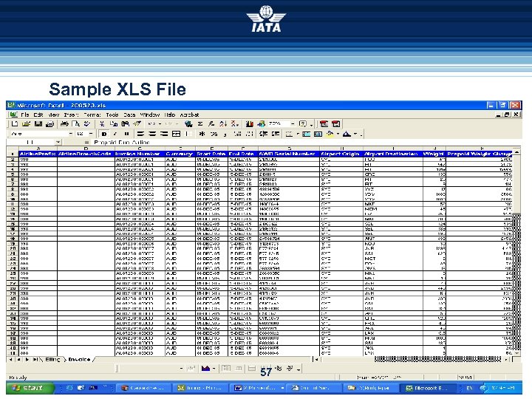This screenshot has width=532, height=399.
Task: Click the Increase Indent icon
Action: pyautogui.click(x=276, y=134)
